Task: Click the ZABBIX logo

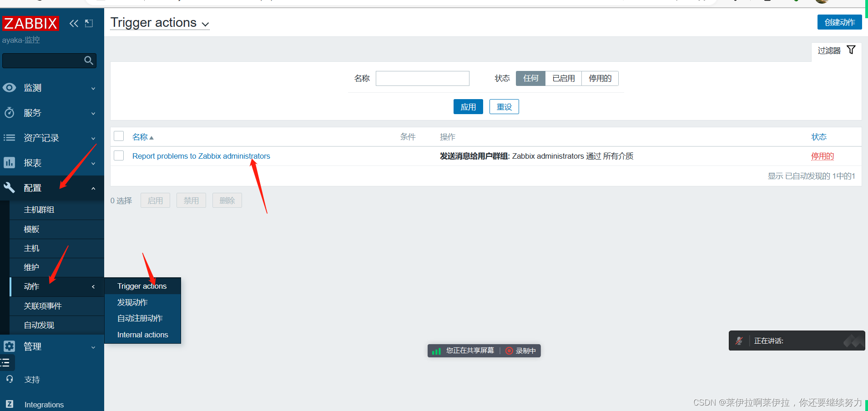Action: [x=30, y=23]
